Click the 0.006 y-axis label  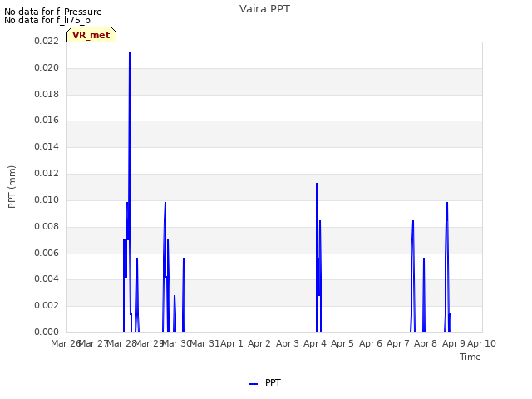tap(47, 253)
